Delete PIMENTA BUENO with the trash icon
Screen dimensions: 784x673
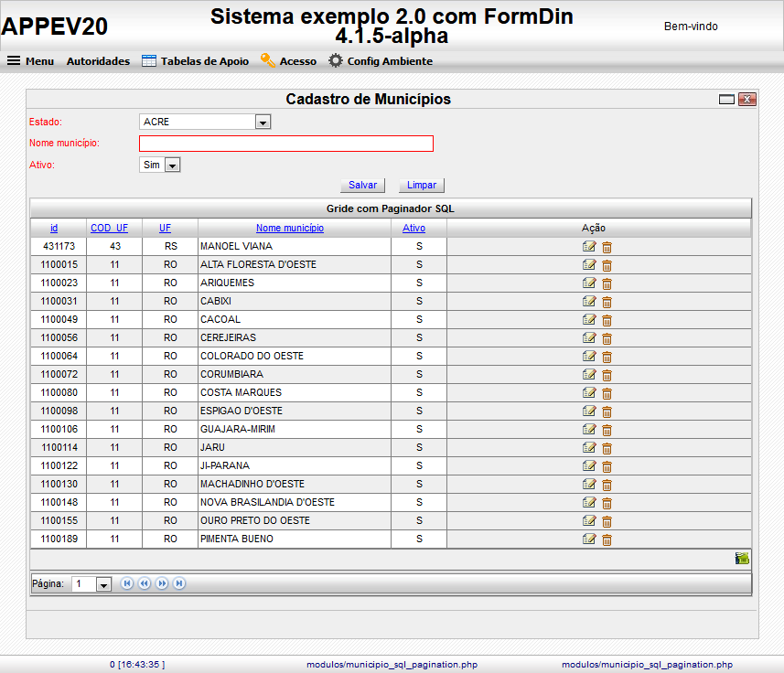click(607, 539)
